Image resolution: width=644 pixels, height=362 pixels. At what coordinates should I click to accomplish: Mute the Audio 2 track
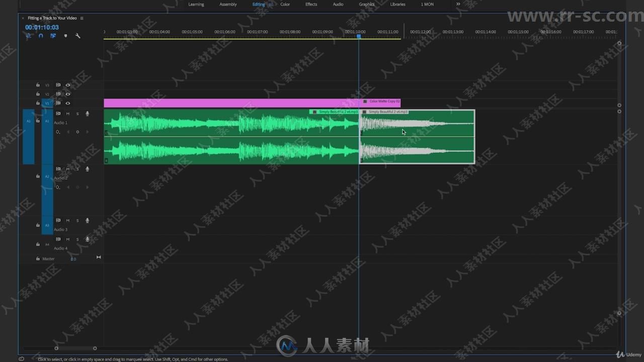click(68, 169)
